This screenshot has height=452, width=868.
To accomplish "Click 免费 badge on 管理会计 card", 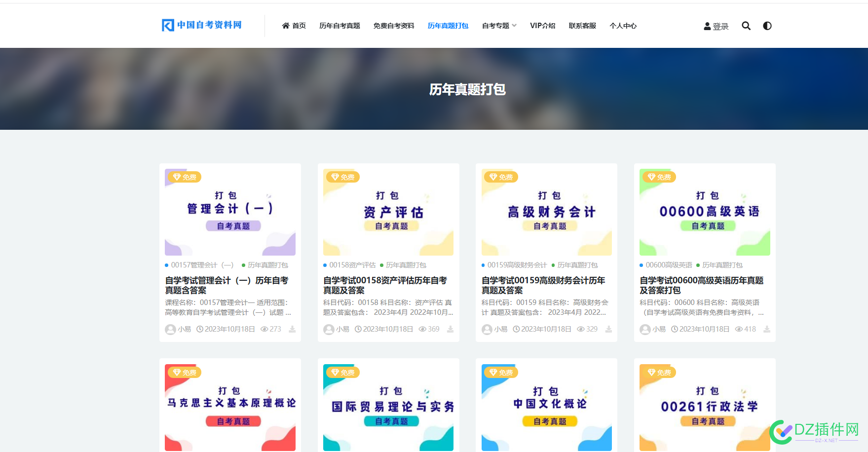I will click(x=185, y=177).
